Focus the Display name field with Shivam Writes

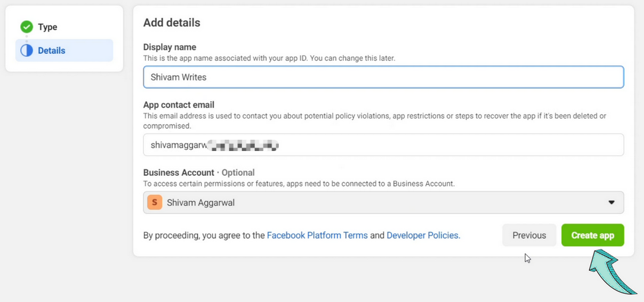383,77
